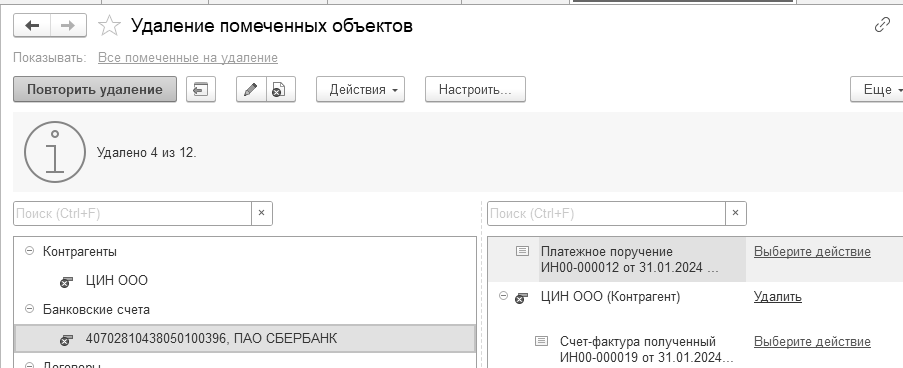Open Все помеченные на удаление link
This screenshot has width=903, height=368.
click(188, 58)
